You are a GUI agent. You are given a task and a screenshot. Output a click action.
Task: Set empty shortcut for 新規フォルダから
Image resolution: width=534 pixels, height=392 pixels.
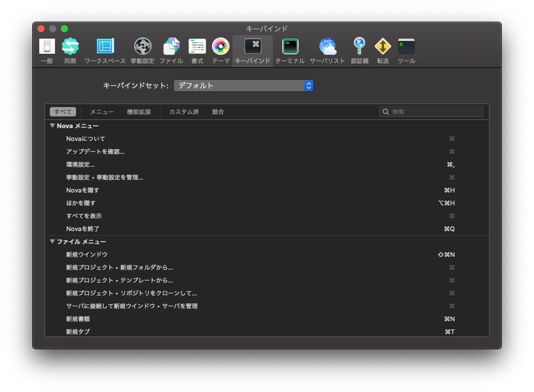pos(451,267)
